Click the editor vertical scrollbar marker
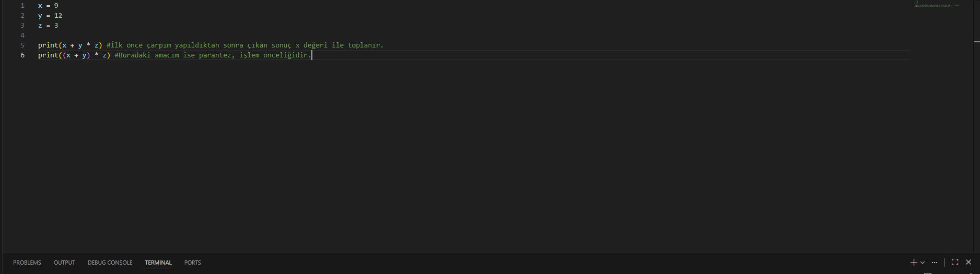Viewport: 980px width, 274px height. 976,41
